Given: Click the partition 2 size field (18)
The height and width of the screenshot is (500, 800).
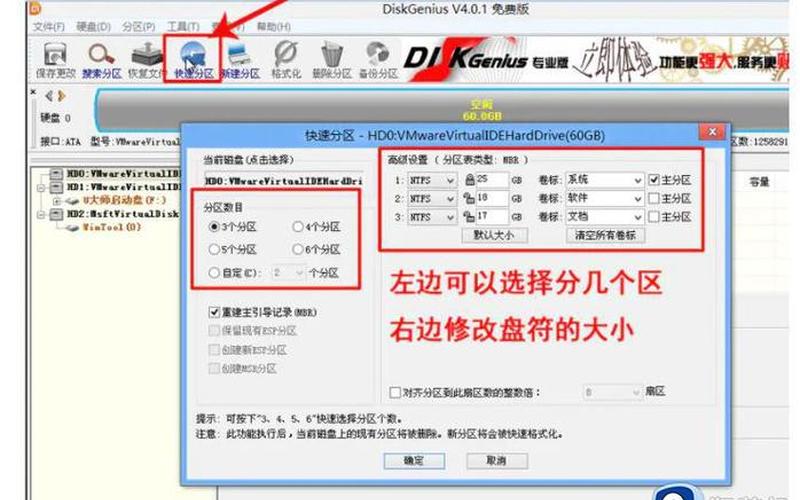Looking at the screenshot, I should point(492,198).
